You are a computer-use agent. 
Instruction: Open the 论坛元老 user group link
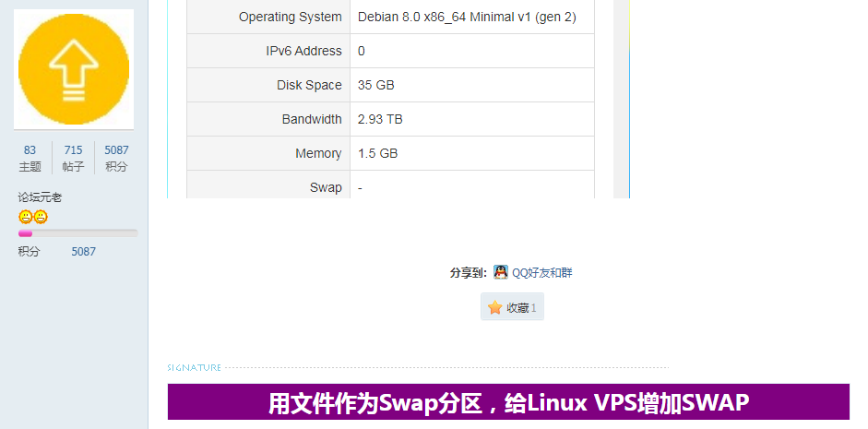click(40, 197)
